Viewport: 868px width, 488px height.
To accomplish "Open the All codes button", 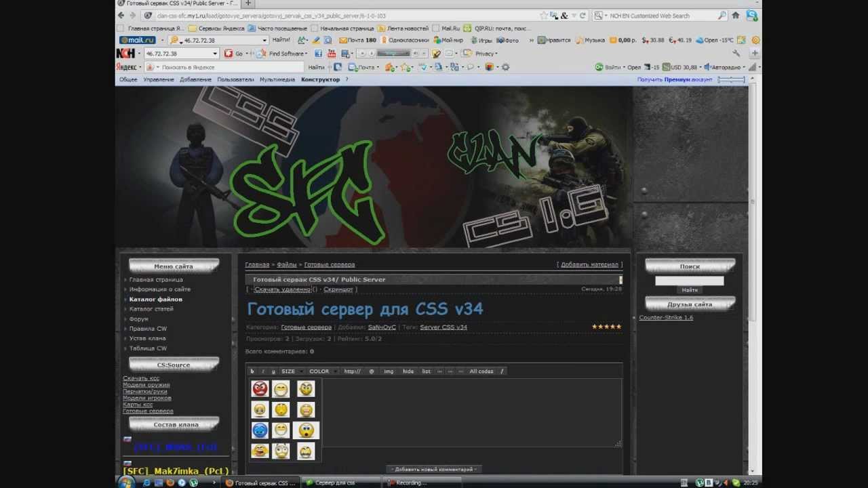I will pos(481,371).
